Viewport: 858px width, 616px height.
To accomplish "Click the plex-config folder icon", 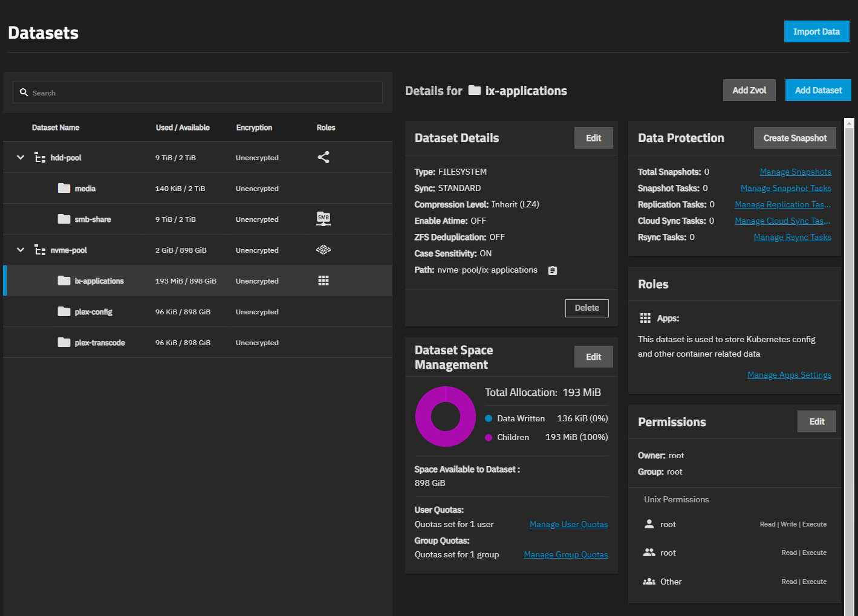I will 64,311.
